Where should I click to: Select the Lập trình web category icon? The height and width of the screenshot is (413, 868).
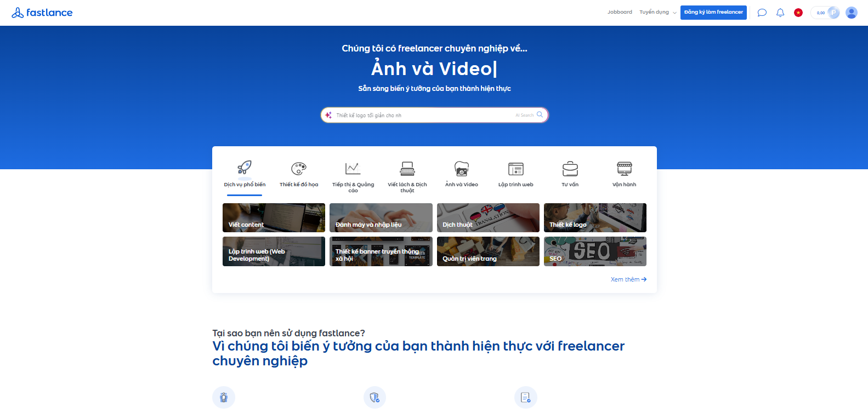pos(515,168)
